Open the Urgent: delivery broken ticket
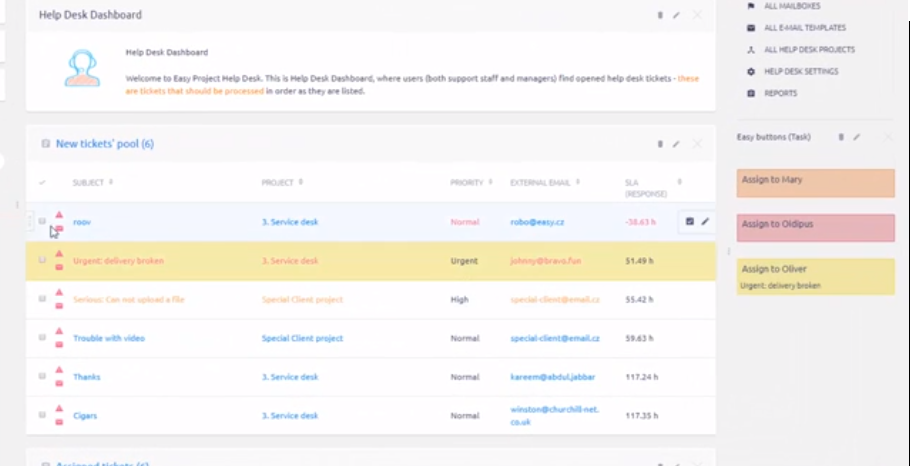Image resolution: width=910 pixels, height=466 pixels. pos(118,261)
